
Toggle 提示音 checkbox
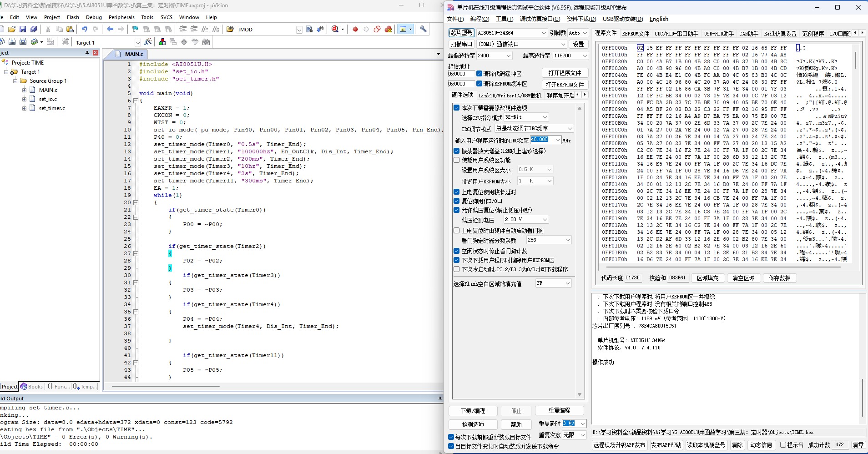783,445
